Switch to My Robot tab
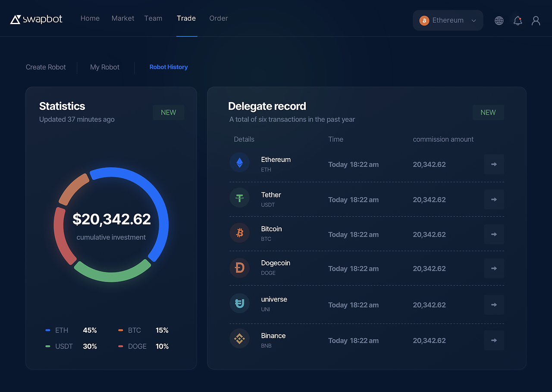The image size is (552, 392). (105, 67)
